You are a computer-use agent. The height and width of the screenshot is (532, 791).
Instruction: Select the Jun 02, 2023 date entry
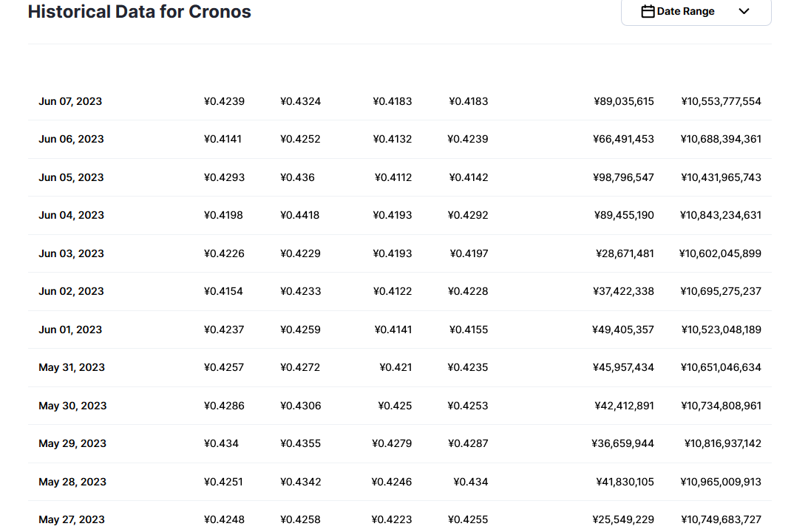71,291
